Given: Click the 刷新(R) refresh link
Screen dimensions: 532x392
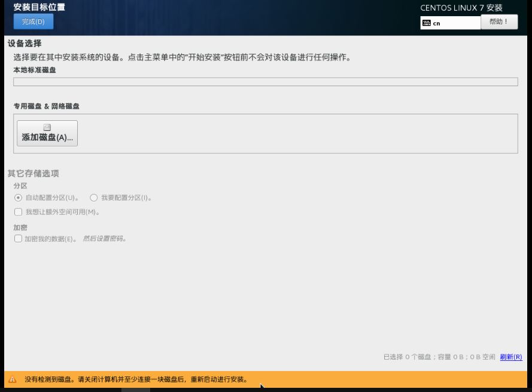Looking at the screenshot, I should click(511, 357).
